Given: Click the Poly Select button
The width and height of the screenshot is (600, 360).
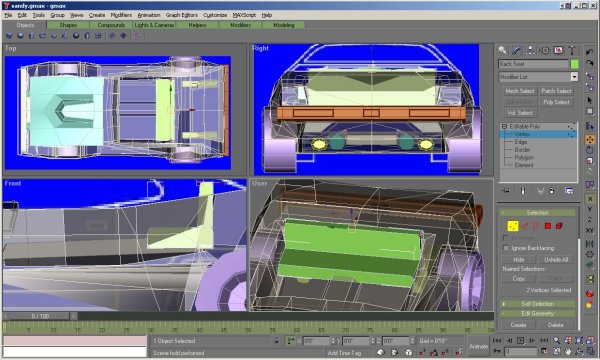Looking at the screenshot, I should pos(556,102).
